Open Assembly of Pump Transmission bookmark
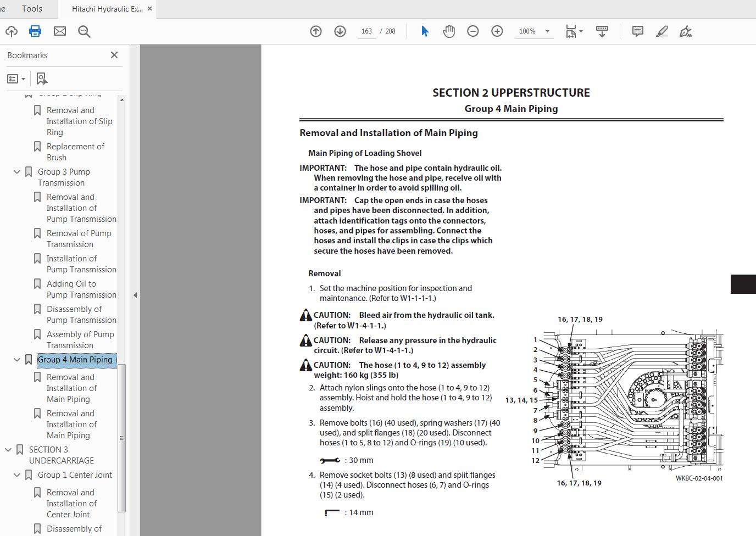Viewport: 756px width, 536px height. pyautogui.click(x=81, y=340)
